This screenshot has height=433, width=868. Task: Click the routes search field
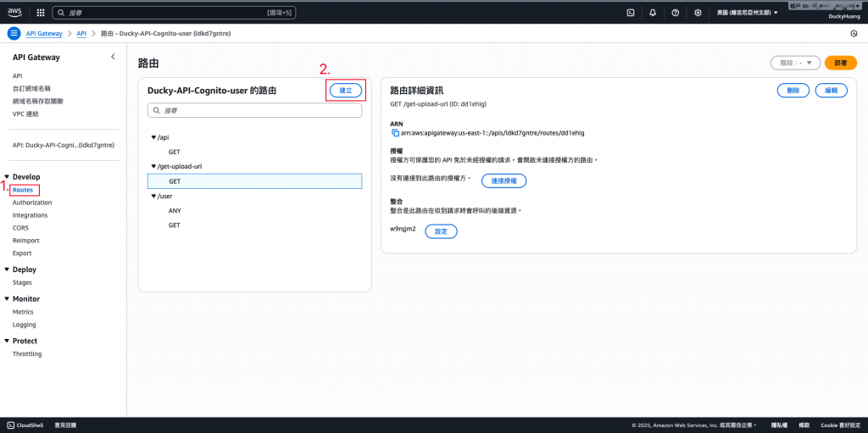[x=254, y=110]
